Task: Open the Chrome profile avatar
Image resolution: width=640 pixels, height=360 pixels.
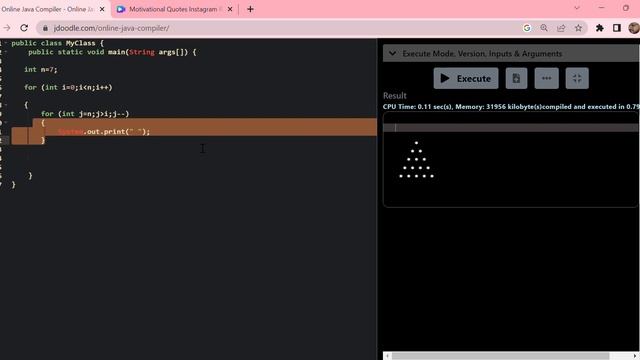Action: pyautogui.click(x=634, y=28)
